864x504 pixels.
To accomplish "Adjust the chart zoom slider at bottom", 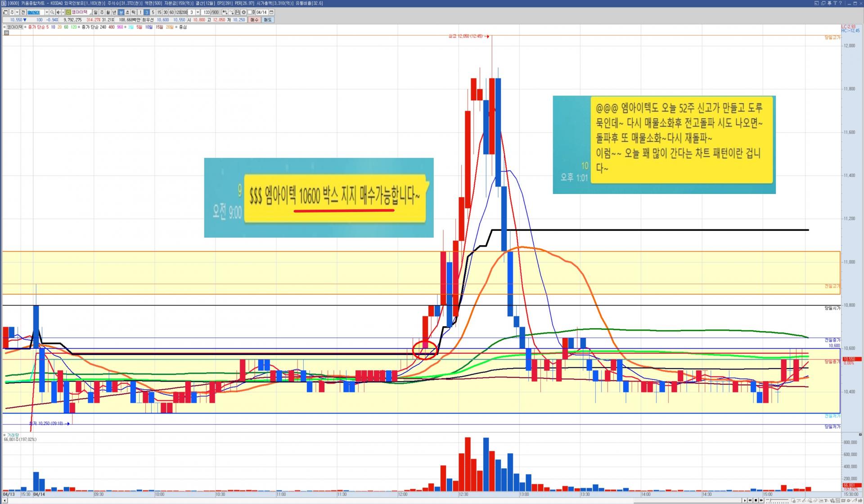I will [x=771, y=500].
